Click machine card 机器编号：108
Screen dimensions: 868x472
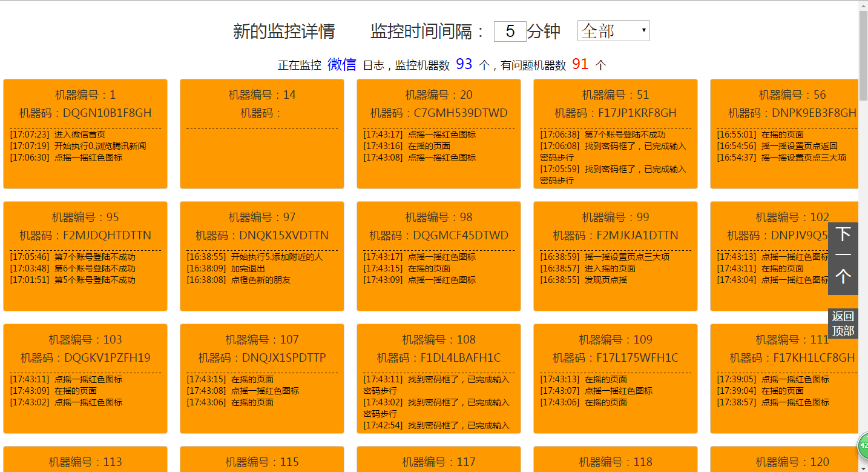coord(439,379)
